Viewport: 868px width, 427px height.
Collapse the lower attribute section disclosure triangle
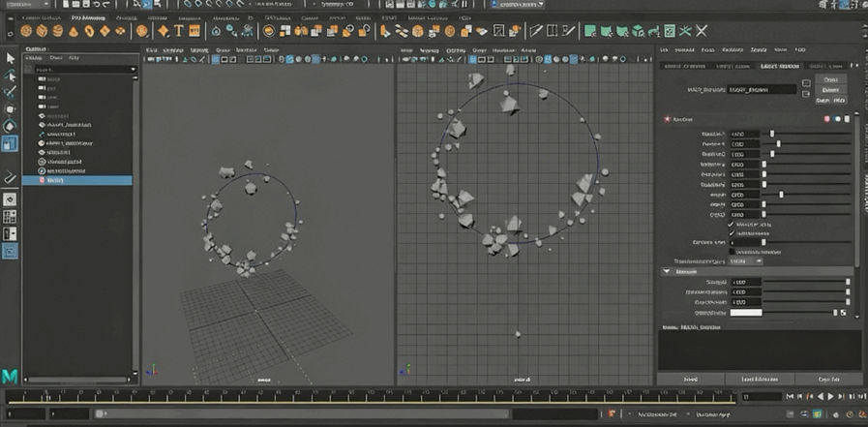click(667, 272)
